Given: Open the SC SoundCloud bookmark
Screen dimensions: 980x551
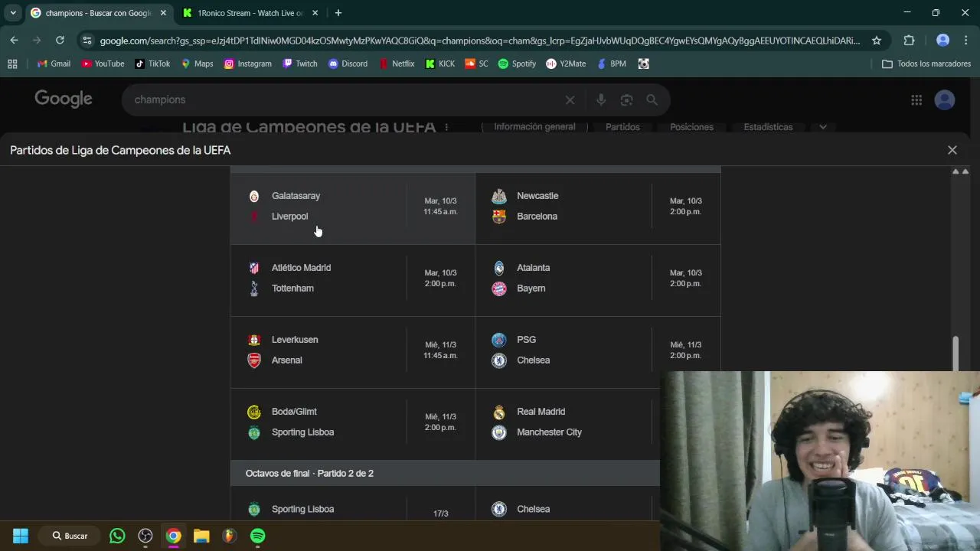Looking at the screenshot, I should pyautogui.click(x=476, y=64).
